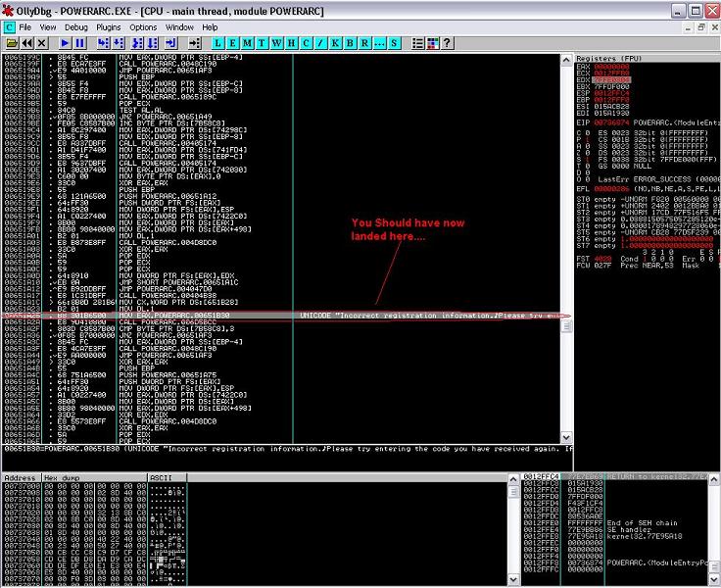Screen dimensions: 721x588
Task: Show Handles with H button
Action: pyautogui.click(x=292, y=43)
